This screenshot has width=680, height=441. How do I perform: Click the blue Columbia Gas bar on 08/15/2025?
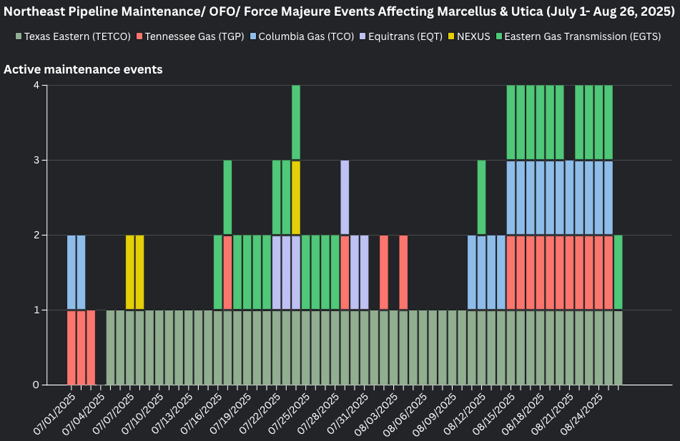click(x=511, y=198)
